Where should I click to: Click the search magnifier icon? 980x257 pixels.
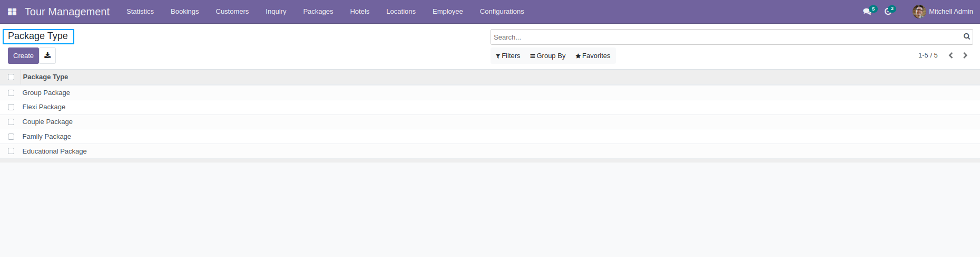point(967,37)
